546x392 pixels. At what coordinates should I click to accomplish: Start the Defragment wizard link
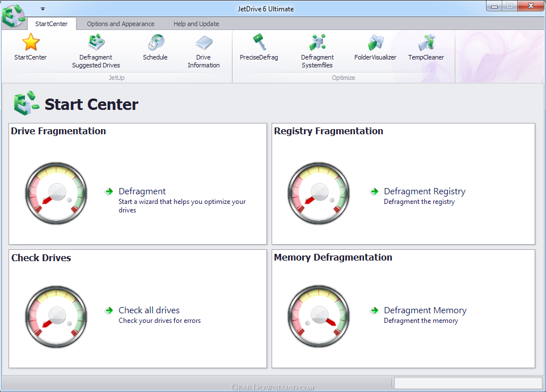tap(142, 191)
